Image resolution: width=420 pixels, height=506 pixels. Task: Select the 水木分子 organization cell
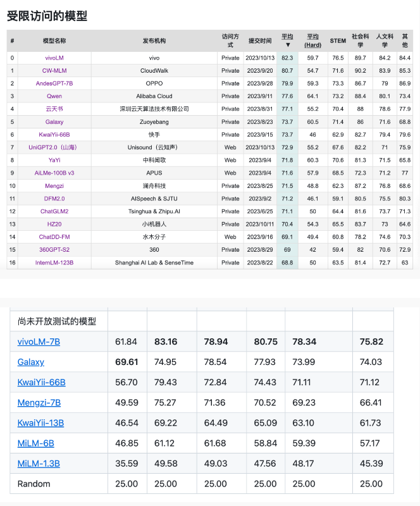[x=154, y=237]
